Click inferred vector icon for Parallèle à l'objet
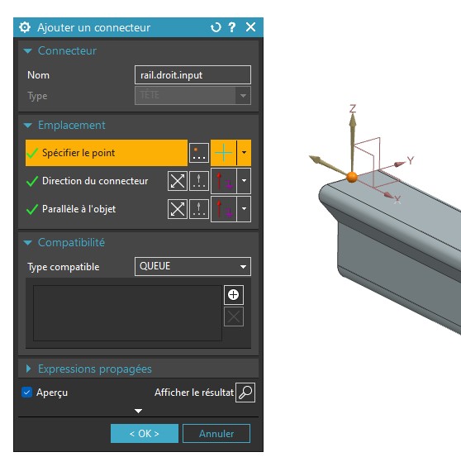 [x=224, y=209]
